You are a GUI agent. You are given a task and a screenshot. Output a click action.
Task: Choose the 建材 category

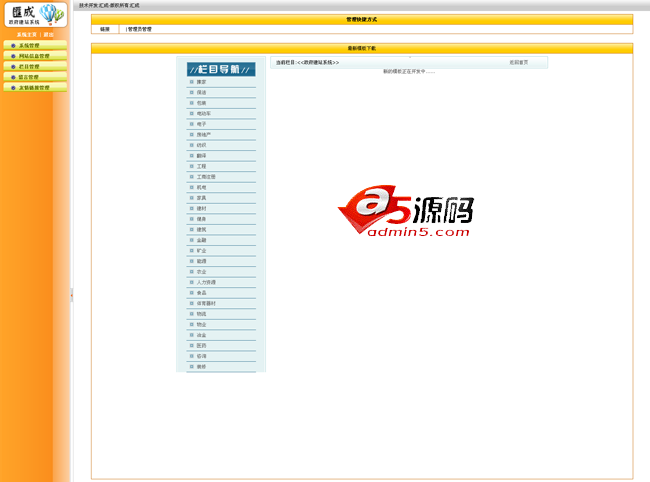click(x=201, y=208)
